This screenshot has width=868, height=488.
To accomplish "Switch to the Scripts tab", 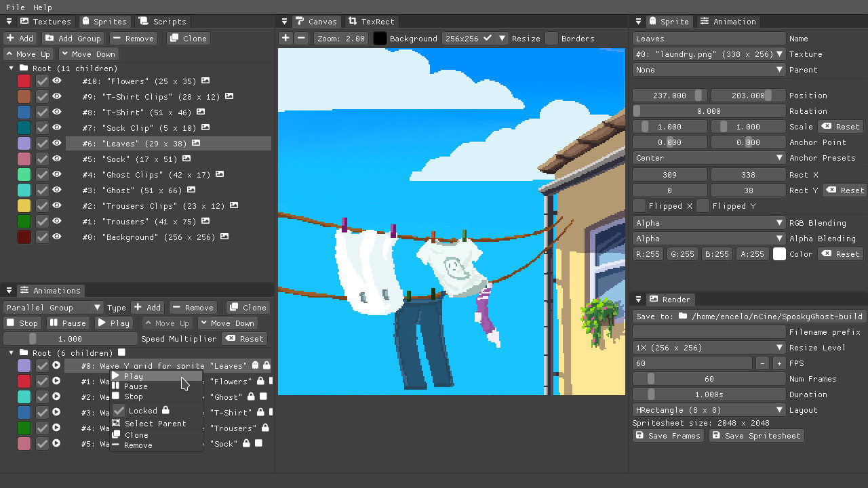I will pyautogui.click(x=163, y=22).
